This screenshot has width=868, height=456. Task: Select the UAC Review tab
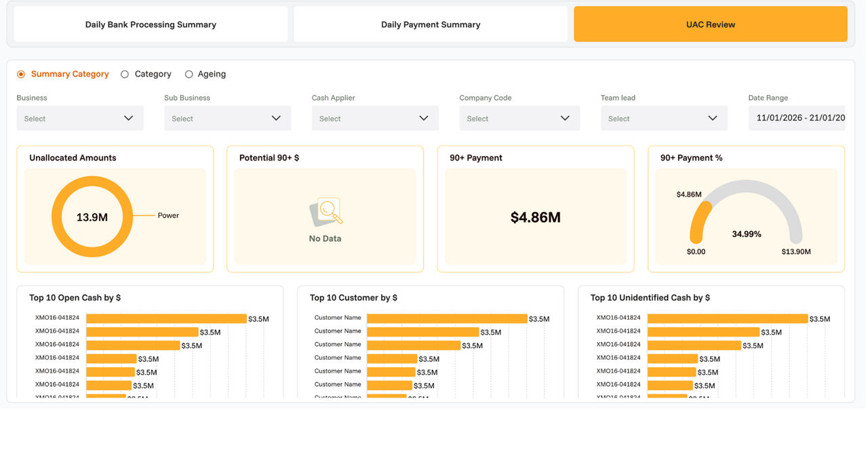click(x=711, y=24)
